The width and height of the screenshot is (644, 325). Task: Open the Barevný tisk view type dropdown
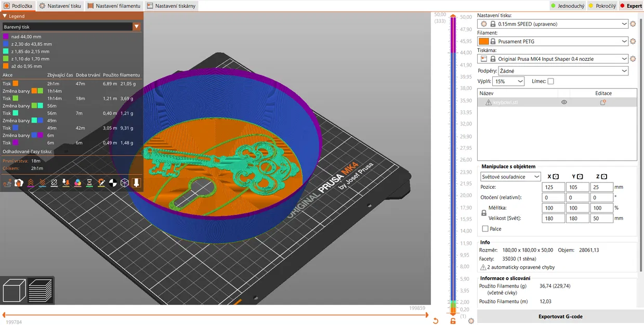tap(71, 27)
